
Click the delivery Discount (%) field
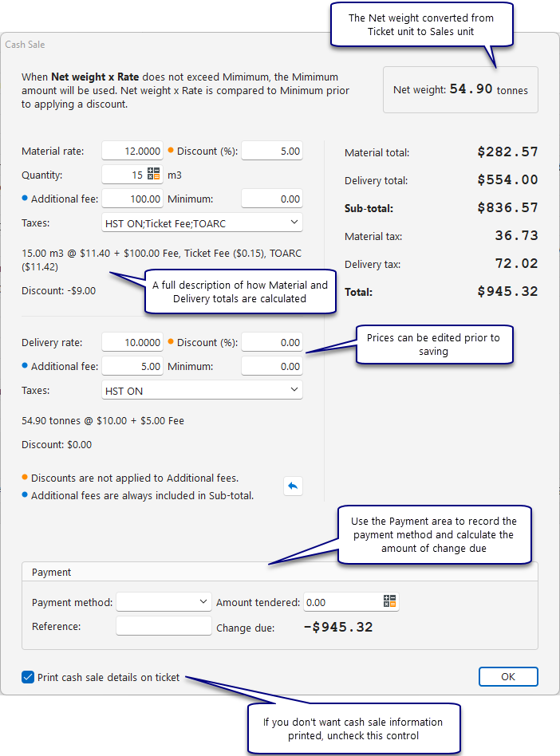tap(271, 342)
